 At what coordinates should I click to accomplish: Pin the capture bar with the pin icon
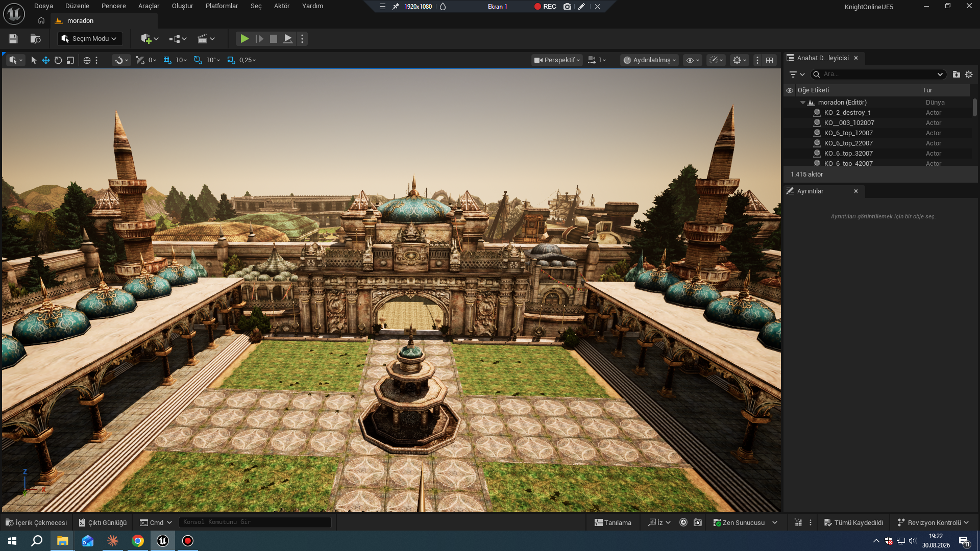point(396,7)
